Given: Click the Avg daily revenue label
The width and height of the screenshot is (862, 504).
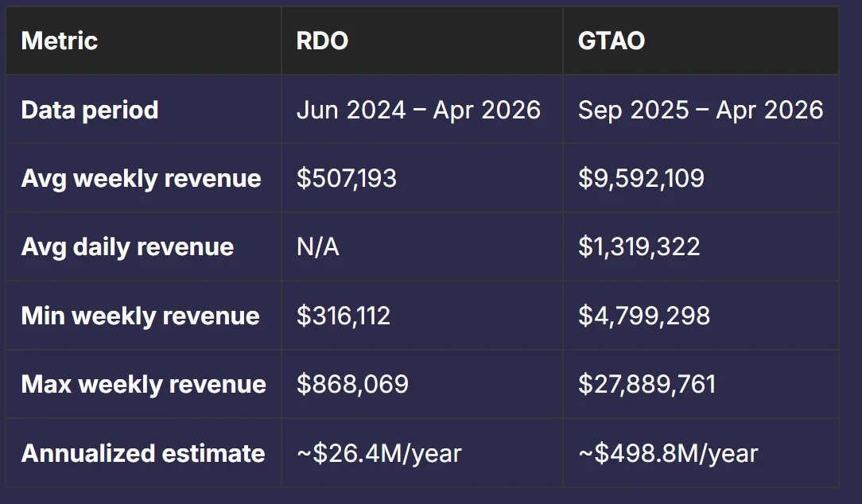Looking at the screenshot, I should [127, 247].
